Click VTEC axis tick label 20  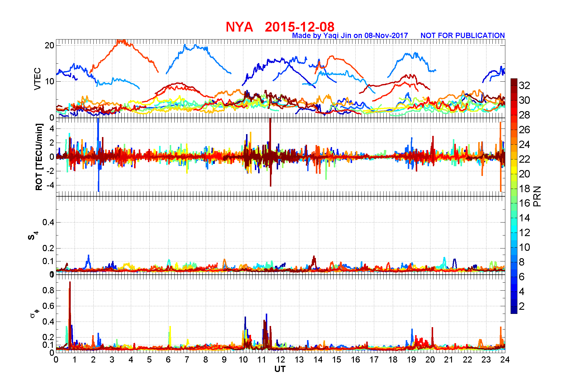pos(49,45)
